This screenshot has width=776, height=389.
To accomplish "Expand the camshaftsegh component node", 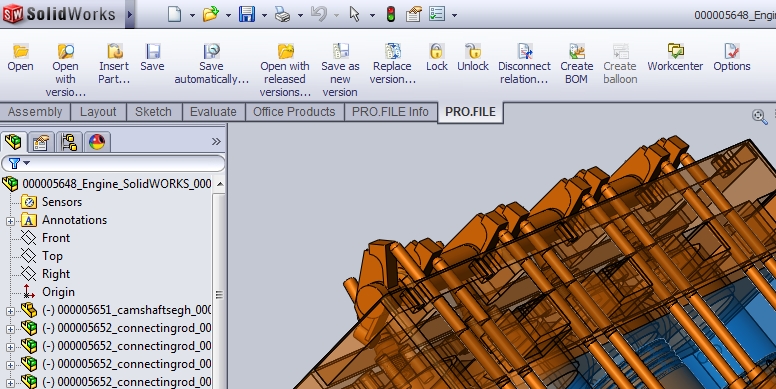I will click(x=10, y=311).
